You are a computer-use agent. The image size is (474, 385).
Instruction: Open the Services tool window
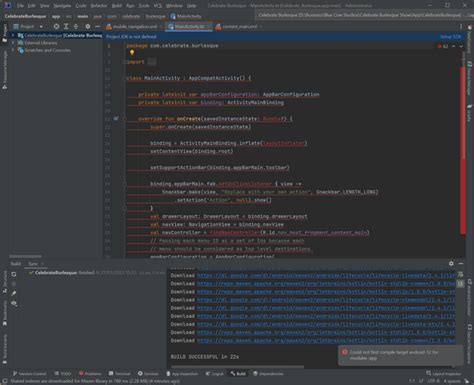pos(148,374)
